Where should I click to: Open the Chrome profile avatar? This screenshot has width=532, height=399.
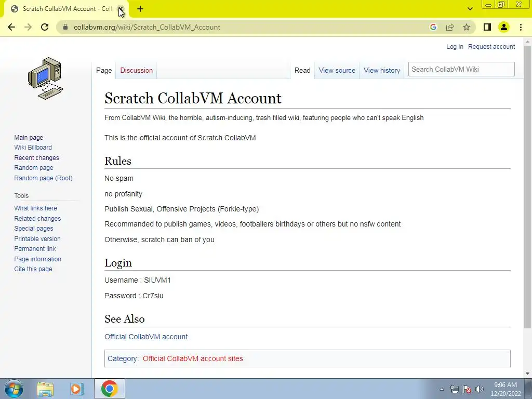point(504,27)
